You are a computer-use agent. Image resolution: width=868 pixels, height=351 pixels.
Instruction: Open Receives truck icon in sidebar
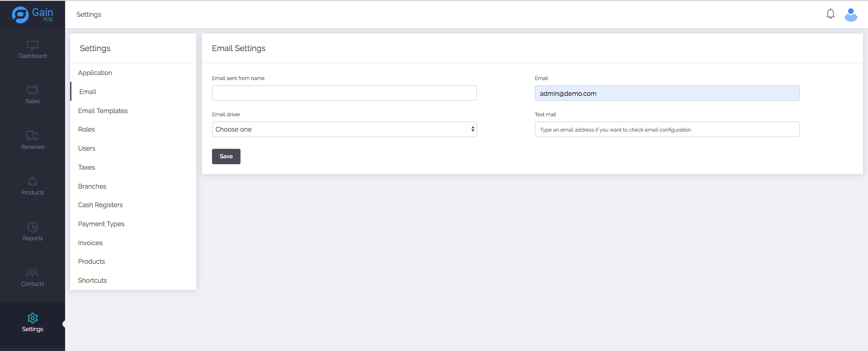[33, 136]
